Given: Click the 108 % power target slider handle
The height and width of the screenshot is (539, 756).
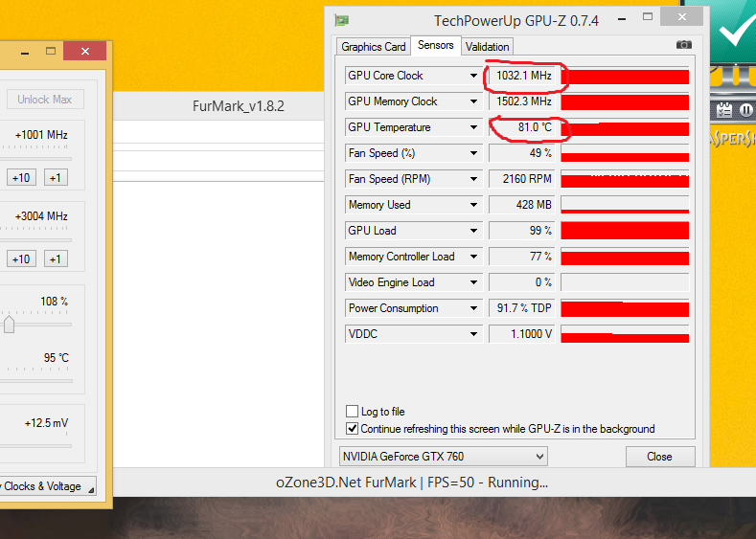Looking at the screenshot, I should (10, 325).
